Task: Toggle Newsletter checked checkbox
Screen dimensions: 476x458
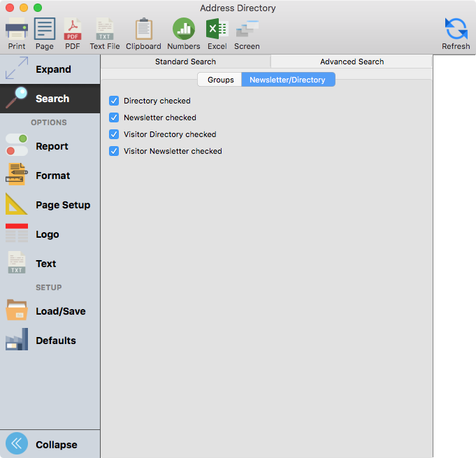Action: pyautogui.click(x=114, y=117)
